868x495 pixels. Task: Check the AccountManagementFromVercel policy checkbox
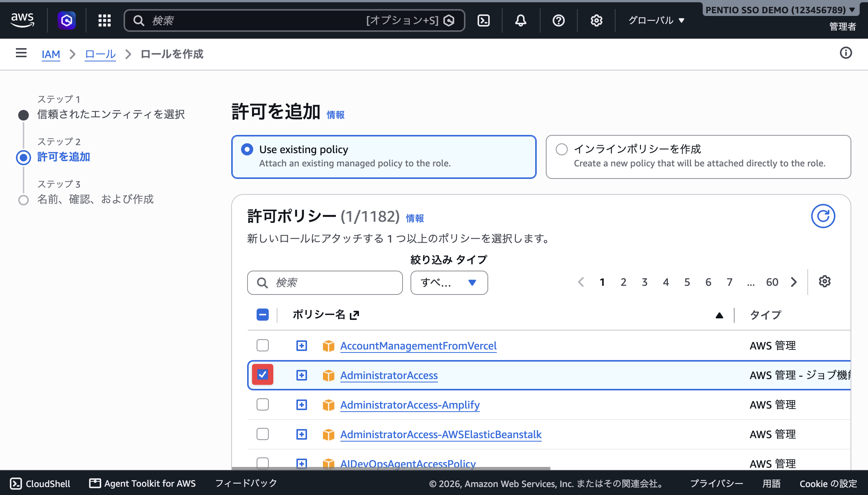click(x=263, y=345)
